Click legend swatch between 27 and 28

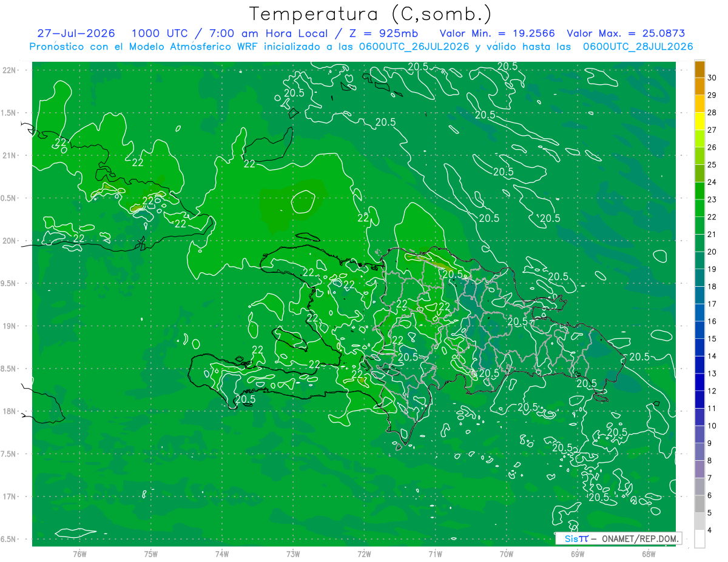(x=699, y=121)
